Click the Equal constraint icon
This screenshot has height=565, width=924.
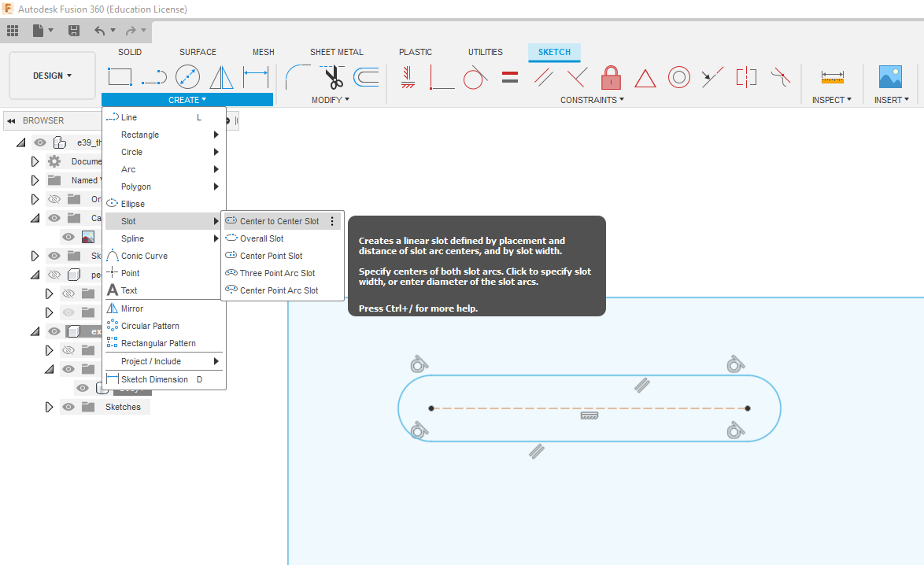[x=510, y=77]
